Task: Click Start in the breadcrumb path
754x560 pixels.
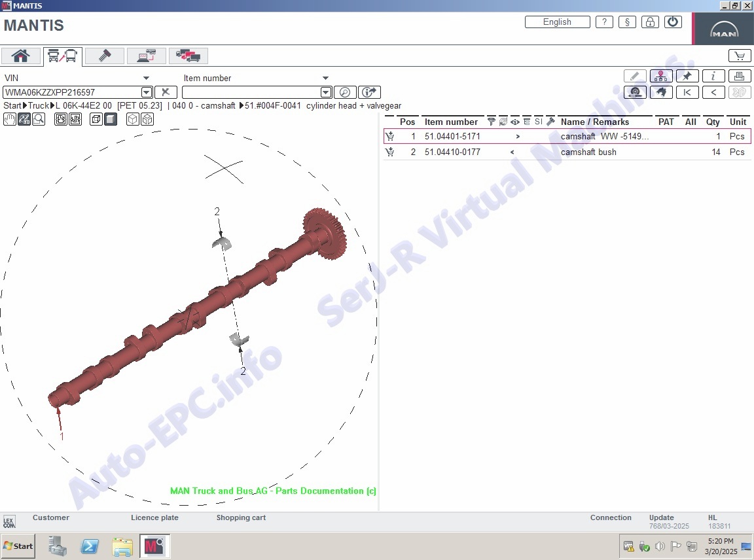Action: tap(12, 106)
